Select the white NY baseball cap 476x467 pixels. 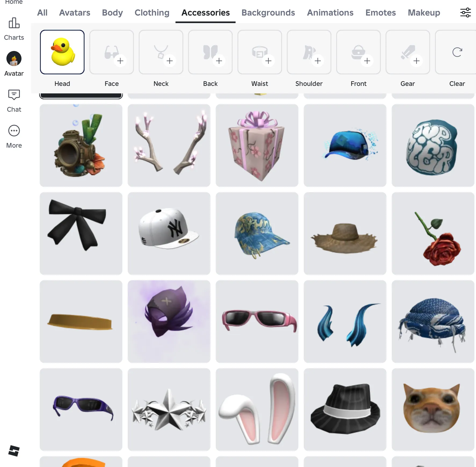pos(169,233)
